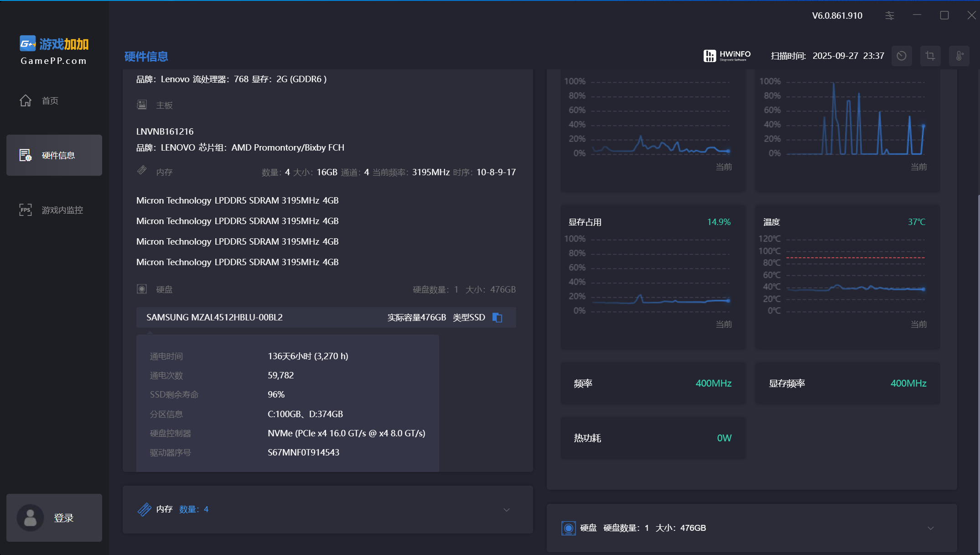Click the memory timing 10-8-9-17

496,172
